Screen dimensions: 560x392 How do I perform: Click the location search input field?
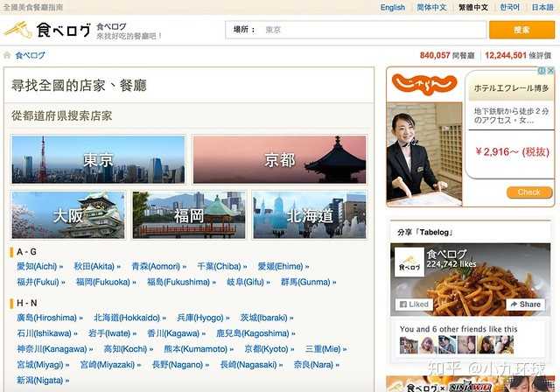[356, 30]
